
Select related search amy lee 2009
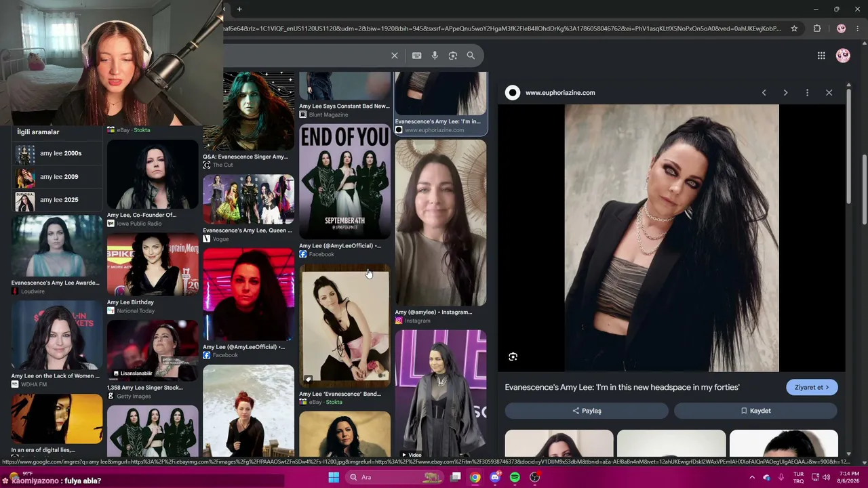[58, 177]
